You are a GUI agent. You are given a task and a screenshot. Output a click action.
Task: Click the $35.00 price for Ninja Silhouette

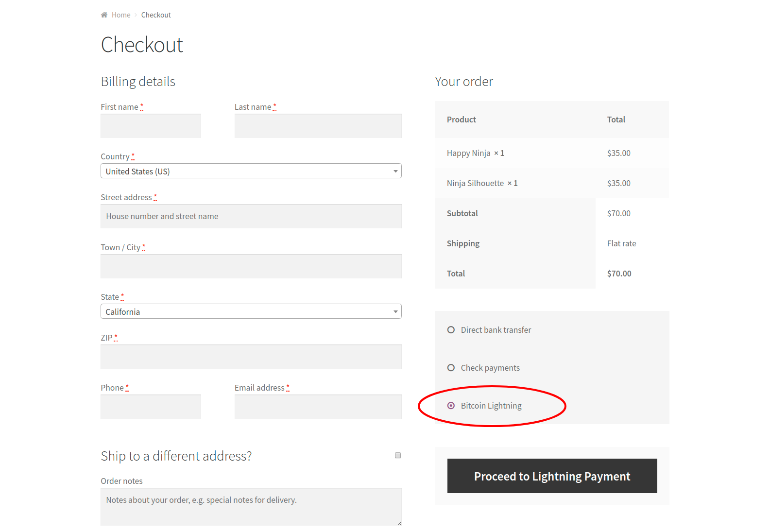coord(619,183)
